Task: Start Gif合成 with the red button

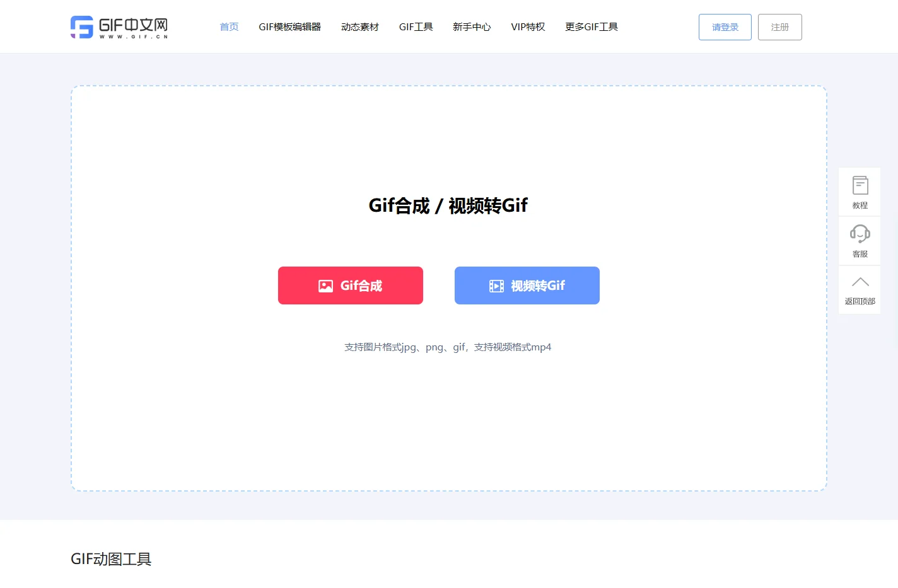Action: (x=351, y=285)
